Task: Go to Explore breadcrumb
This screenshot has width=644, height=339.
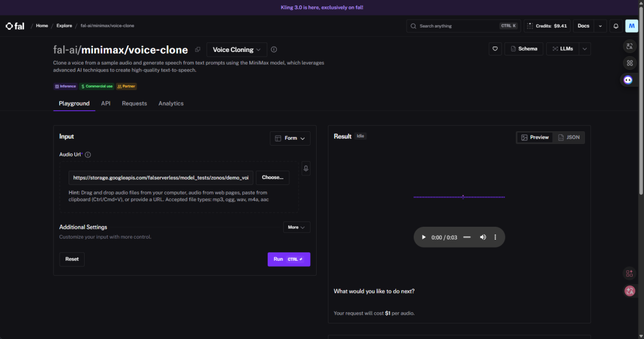Action: 64,26
